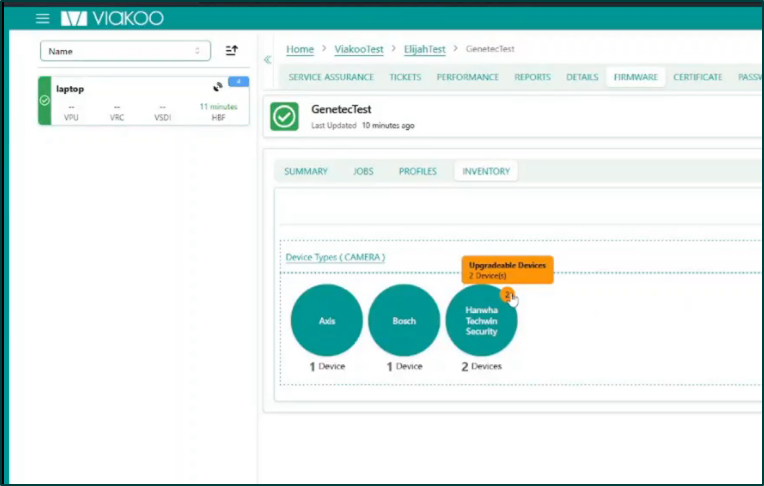The image size is (764, 486).
Task: Collapse the left sidebar panel
Action: [267, 60]
